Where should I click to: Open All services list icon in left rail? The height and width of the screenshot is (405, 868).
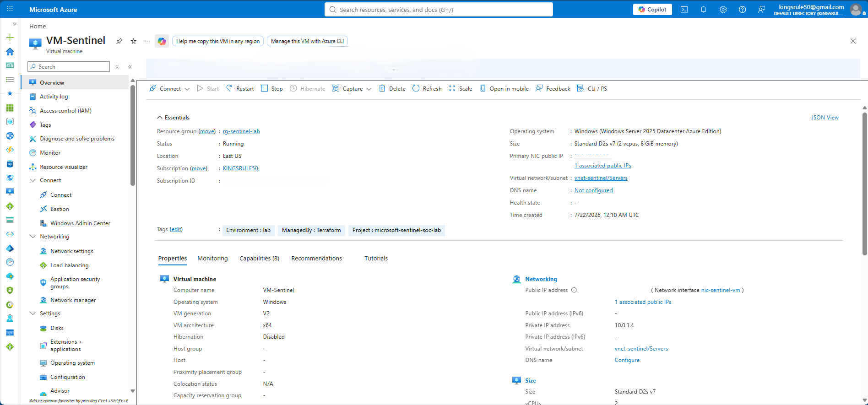tap(10, 80)
